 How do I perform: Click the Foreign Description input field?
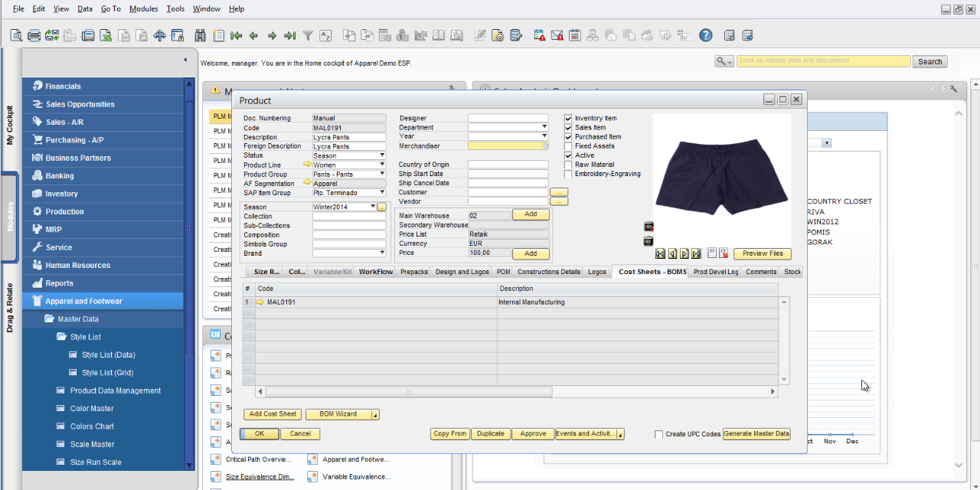[x=349, y=146]
